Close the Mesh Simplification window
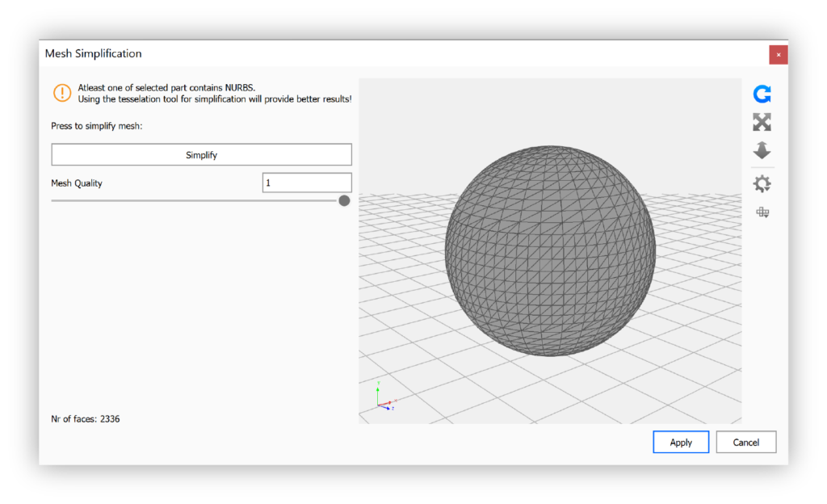Viewport: 827px width, 504px height. (779, 54)
